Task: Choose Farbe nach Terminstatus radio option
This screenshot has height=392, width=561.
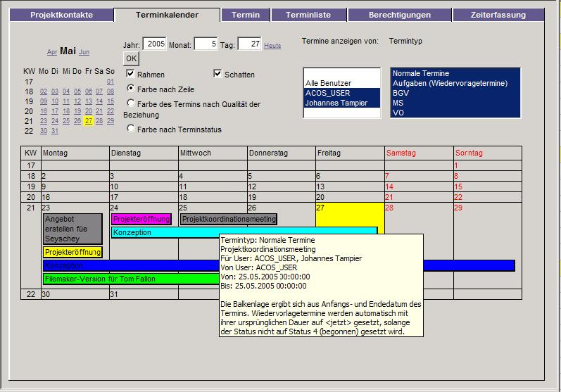Action: (x=131, y=128)
